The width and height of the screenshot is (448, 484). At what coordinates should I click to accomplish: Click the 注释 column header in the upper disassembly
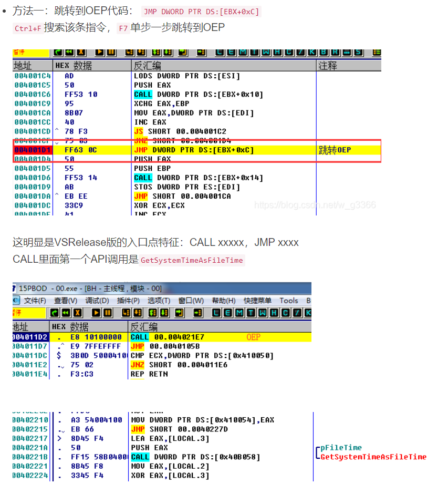click(x=349, y=66)
